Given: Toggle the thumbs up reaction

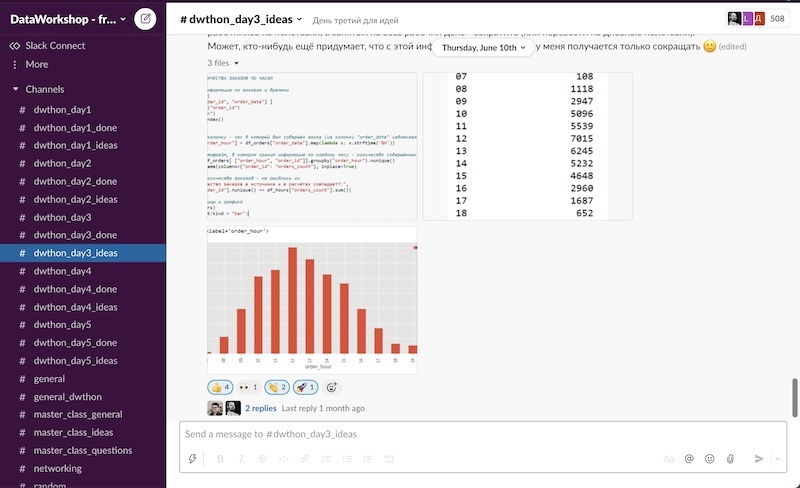Looking at the screenshot, I should [220, 387].
